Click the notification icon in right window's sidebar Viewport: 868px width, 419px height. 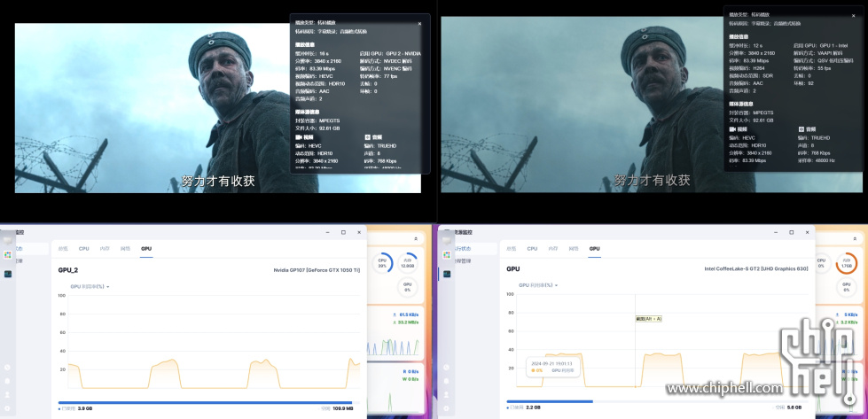[447, 381]
